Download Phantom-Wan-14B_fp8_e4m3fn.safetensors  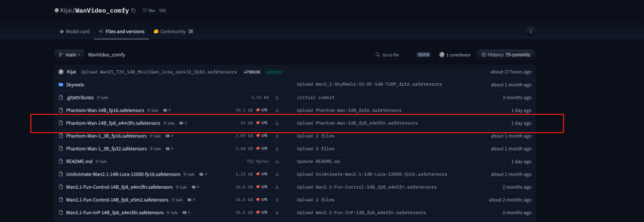pyautogui.click(x=277, y=123)
